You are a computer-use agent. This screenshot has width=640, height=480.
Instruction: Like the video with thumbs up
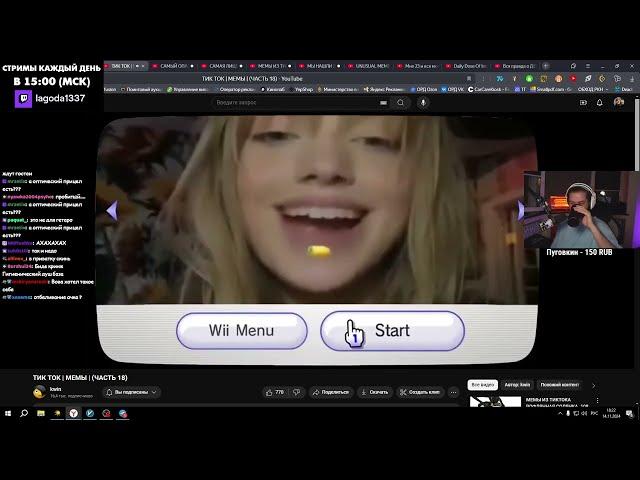[x=272, y=392]
